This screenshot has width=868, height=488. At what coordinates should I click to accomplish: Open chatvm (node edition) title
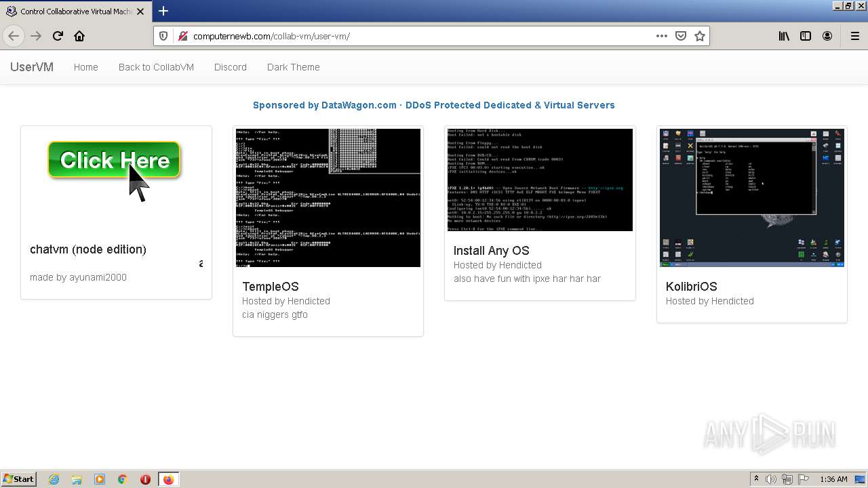[x=88, y=249]
